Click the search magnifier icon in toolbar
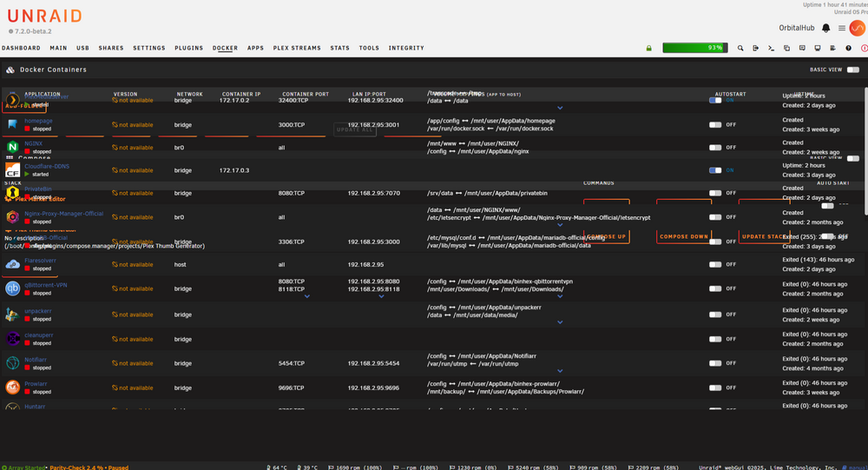The height and width of the screenshot is (470, 868). pos(740,49)
